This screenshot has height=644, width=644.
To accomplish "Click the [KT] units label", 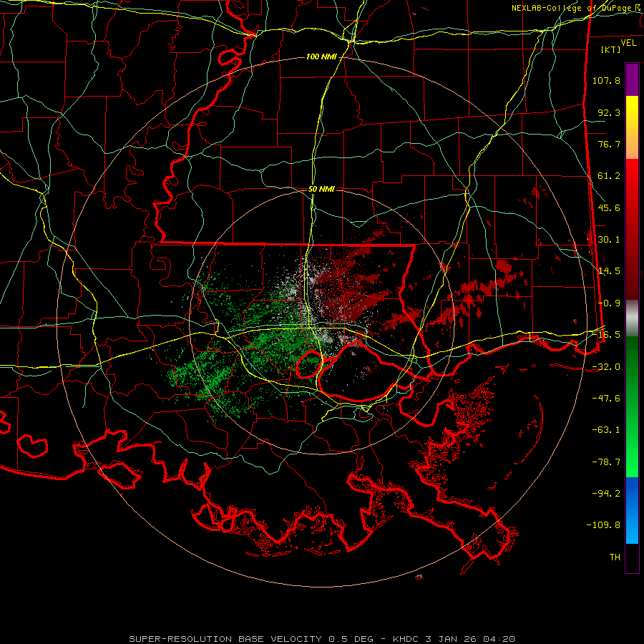I will tap(611, 49).
